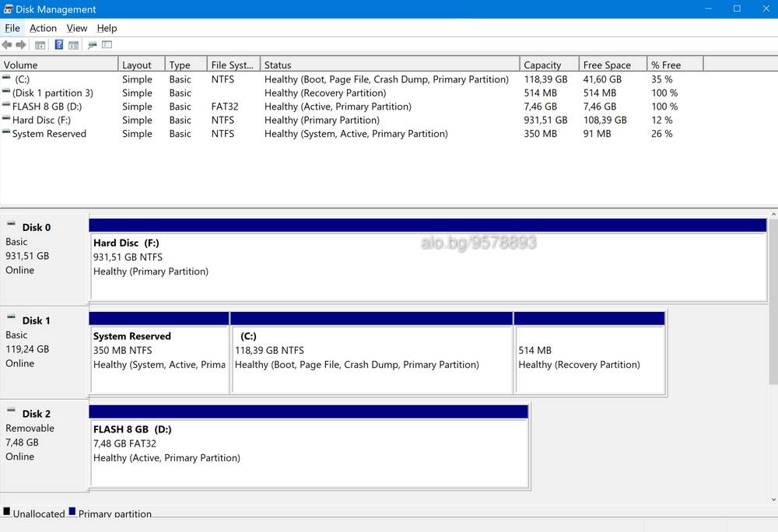Click the drive icon beside Hard Disc (F:) row
Viewport: 778px width, 532px height.
coord(6,118)
